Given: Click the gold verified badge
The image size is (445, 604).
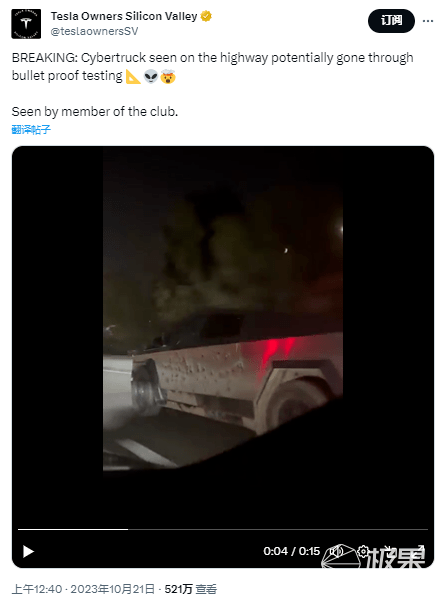Looking at the screenshot, I should click(x=207, y=16).
